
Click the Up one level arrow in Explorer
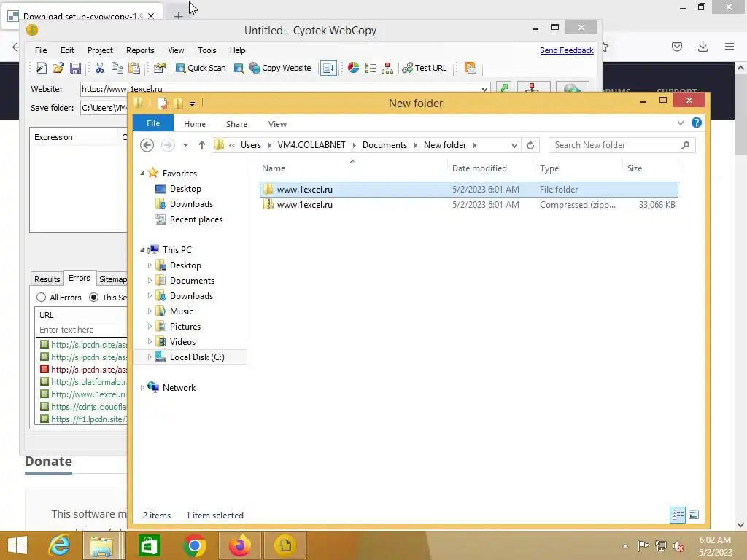pos(202,145)
